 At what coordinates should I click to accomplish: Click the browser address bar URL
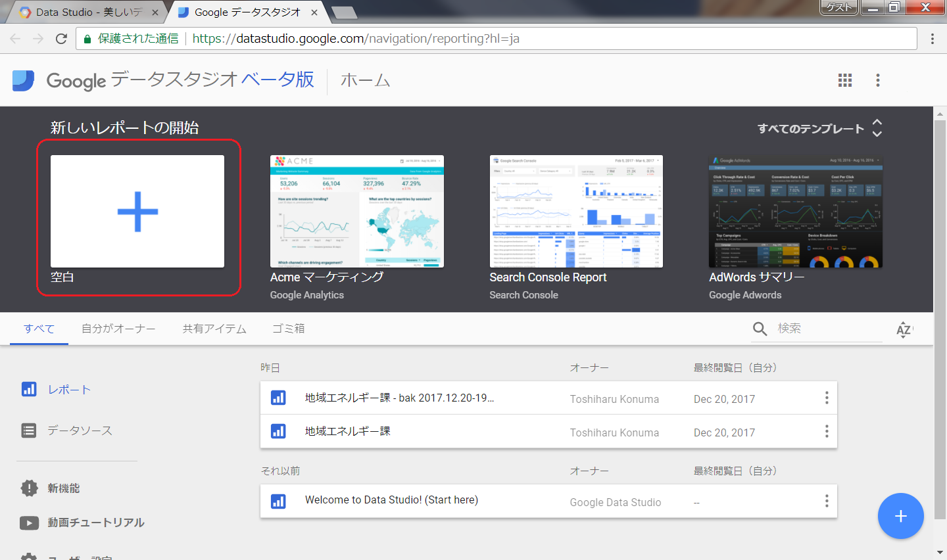(x=356, y=39)
